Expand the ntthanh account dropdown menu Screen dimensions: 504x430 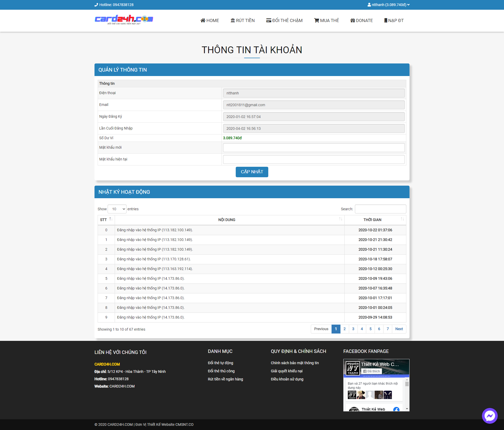388,5
